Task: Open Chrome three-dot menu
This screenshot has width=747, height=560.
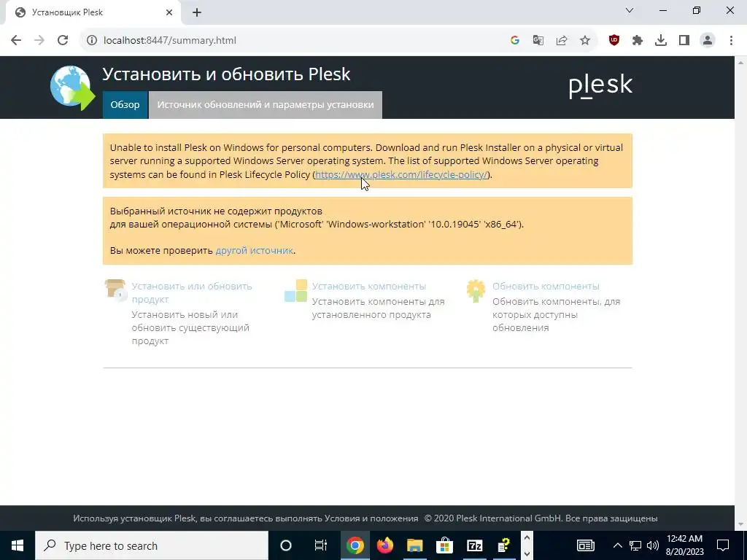Action: 731,41
